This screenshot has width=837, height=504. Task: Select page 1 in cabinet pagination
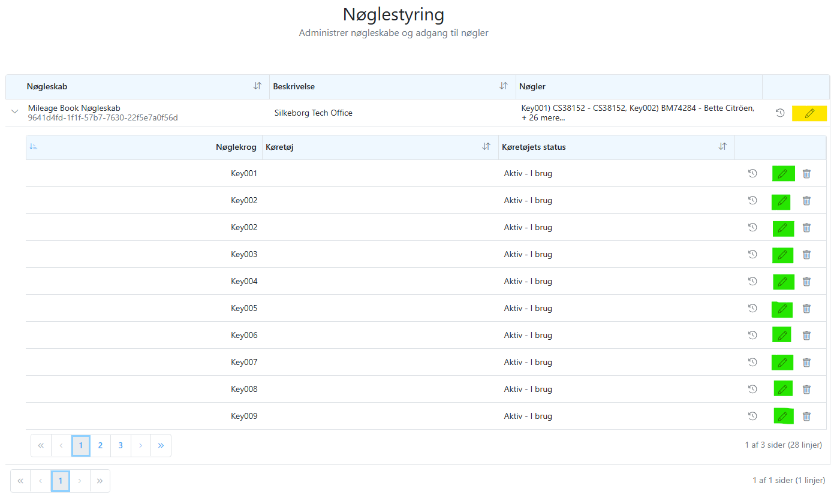coord(61,481)
